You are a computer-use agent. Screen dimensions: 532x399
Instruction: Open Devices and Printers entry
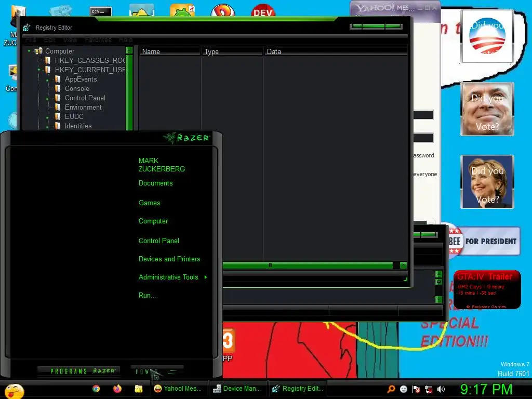169,259
